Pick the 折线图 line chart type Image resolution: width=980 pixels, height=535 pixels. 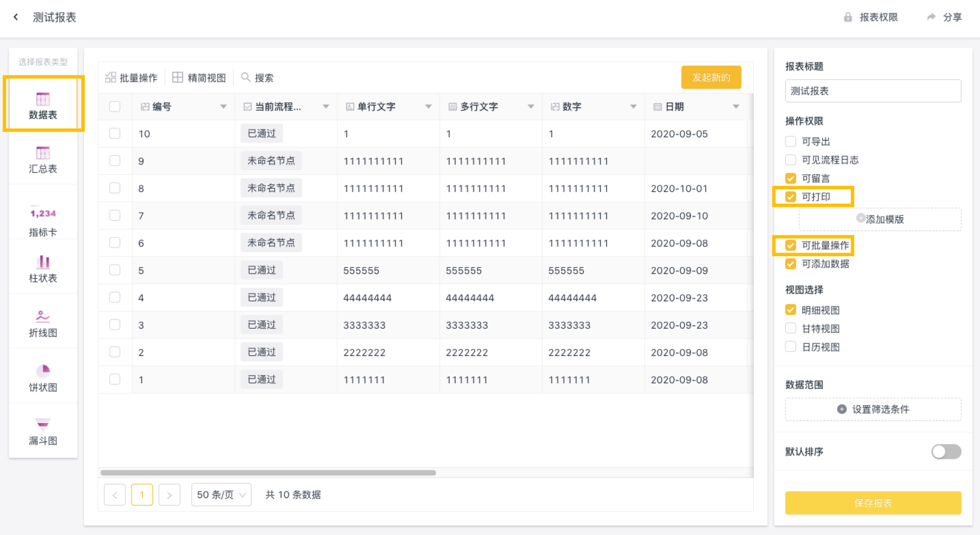43,324
